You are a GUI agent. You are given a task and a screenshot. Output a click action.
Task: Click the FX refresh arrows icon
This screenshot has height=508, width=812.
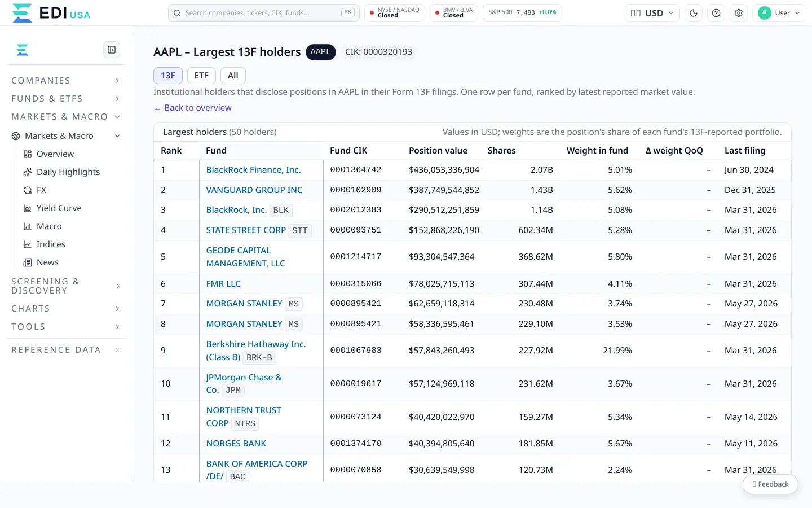[28, 190]
